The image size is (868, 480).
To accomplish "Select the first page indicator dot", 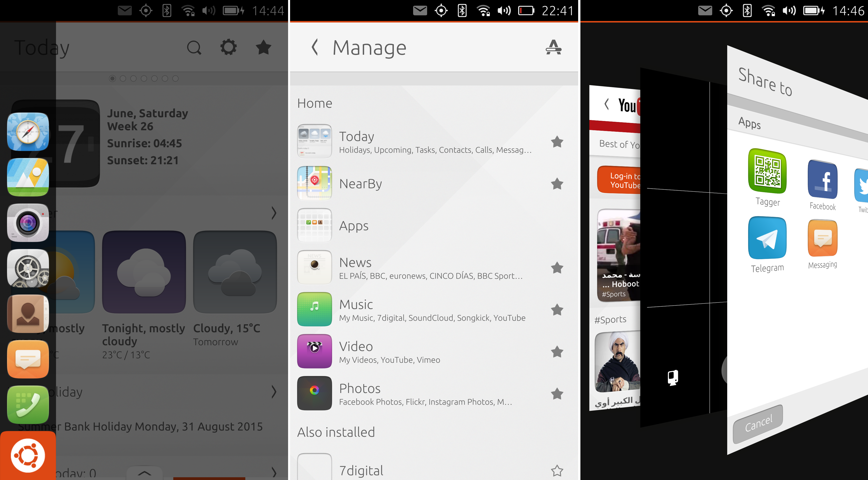I will click(x=113, y=78).
